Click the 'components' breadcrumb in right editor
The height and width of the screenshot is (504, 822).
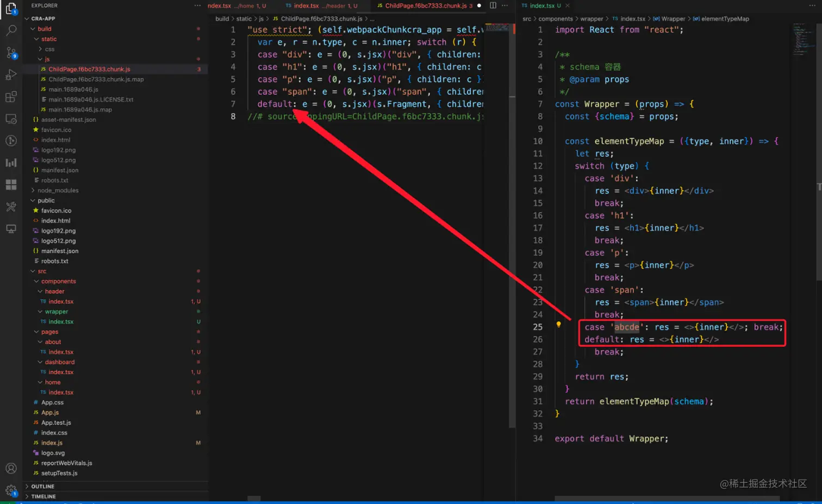[556, 18]
